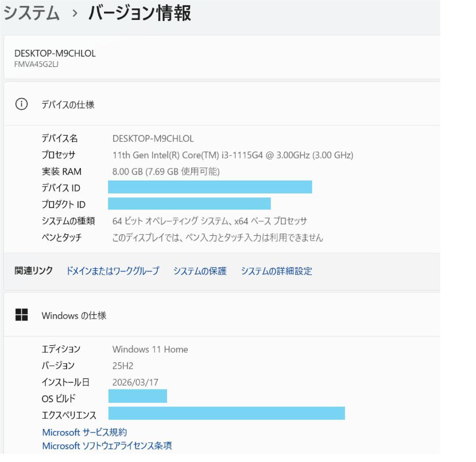Select the install date 2026/03/17
Viewport: 476px width, 462px height.
pyautogui.click(x=135, y=382)
